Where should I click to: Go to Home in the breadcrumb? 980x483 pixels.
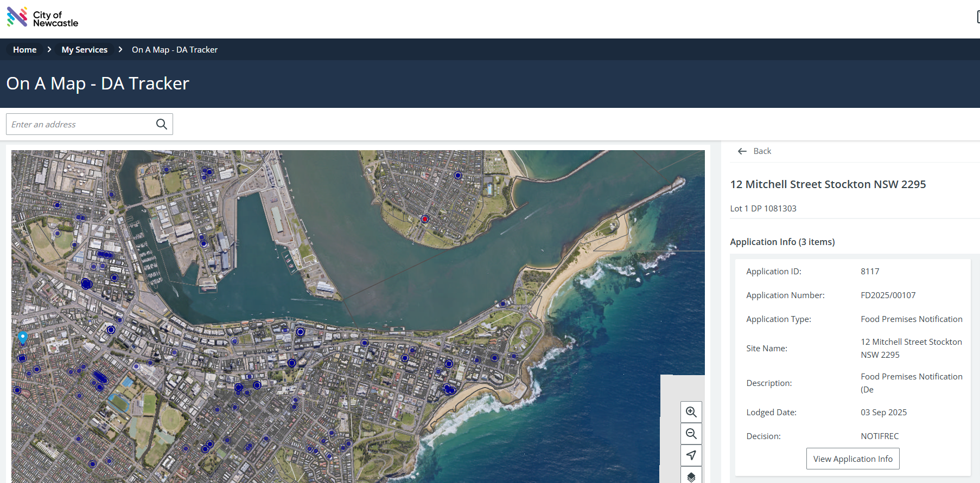point(25,50)
